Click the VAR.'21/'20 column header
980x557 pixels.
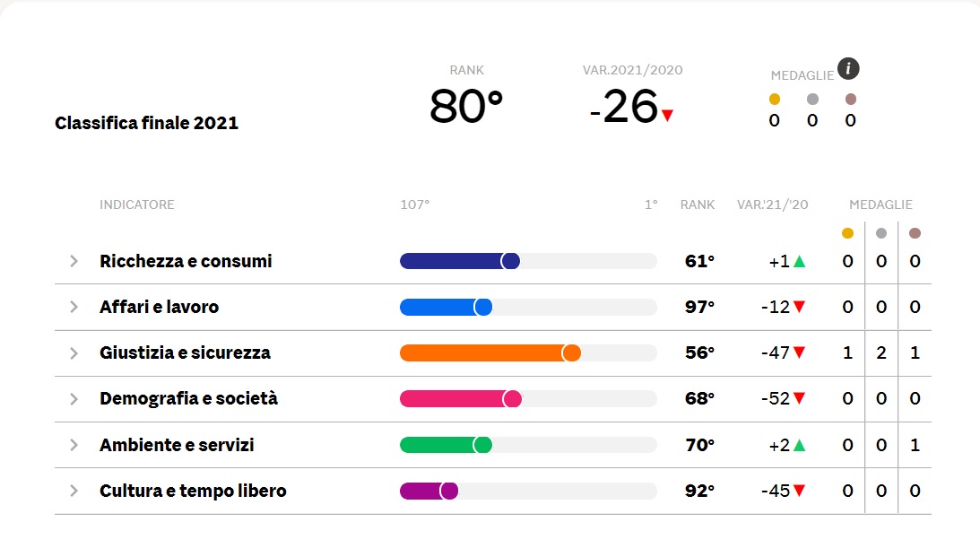coord(773,205)
